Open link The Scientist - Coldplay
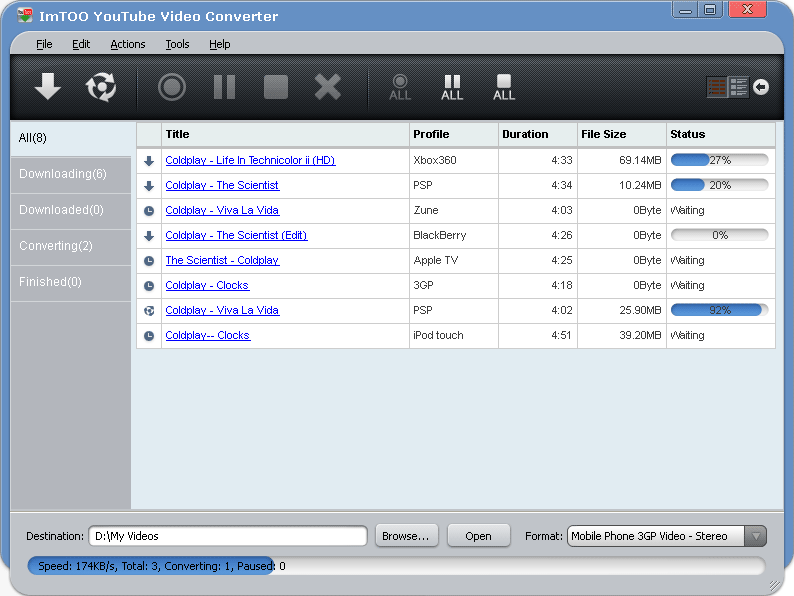The height and width of the screenshot is (596, 794). pyautogui.click(x=222, y=260)
